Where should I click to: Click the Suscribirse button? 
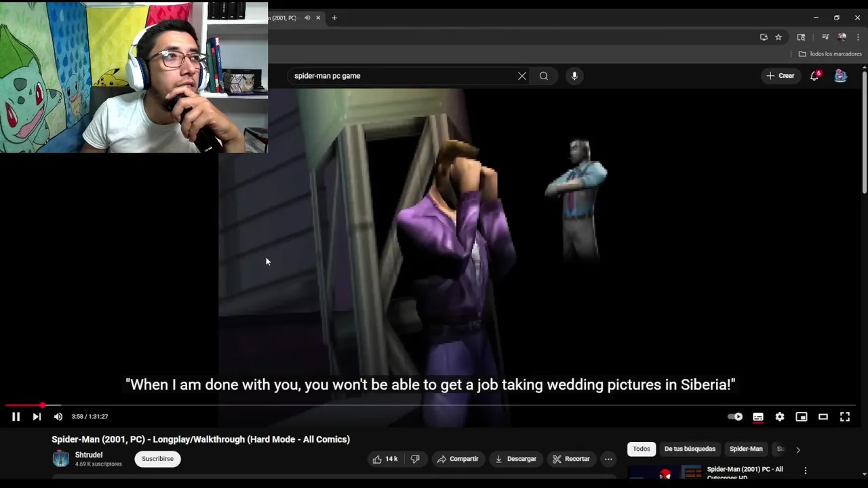click(157, 459)
